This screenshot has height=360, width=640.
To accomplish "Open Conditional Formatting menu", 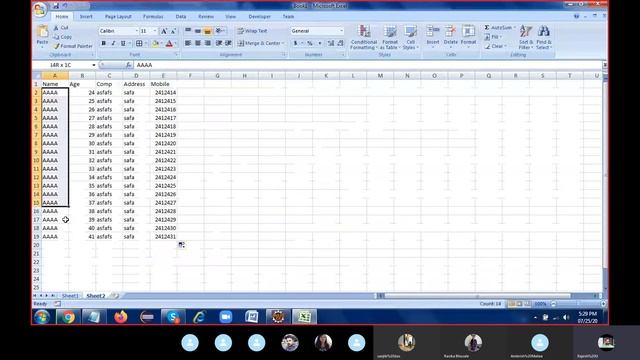I will pyautogui.click(x=364, y=37).
